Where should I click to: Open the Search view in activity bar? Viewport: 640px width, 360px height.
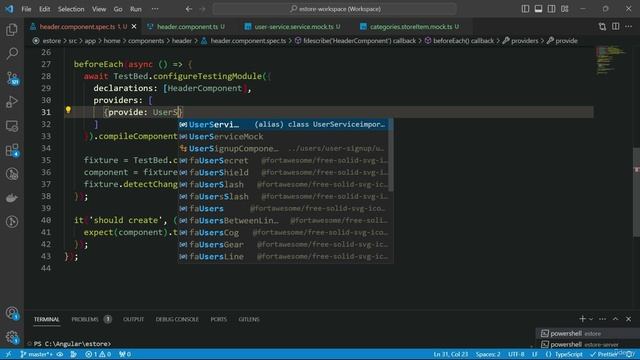(x=12, y=53)
